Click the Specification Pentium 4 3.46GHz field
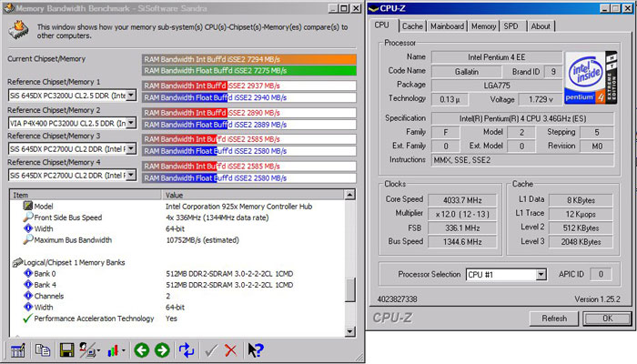This screenshot has width=637, height=364. point(522,118)
